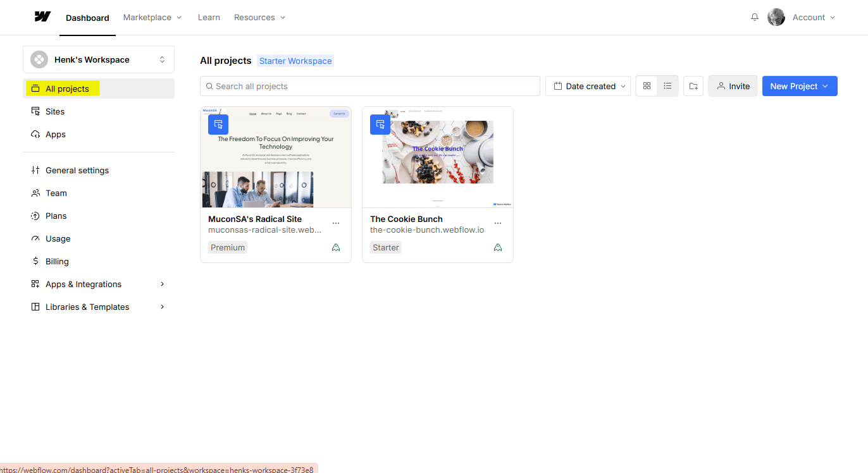868x473 pixels.
Task: Open MuconSA's Radical Site title
Action: click(x=255, y=219)
